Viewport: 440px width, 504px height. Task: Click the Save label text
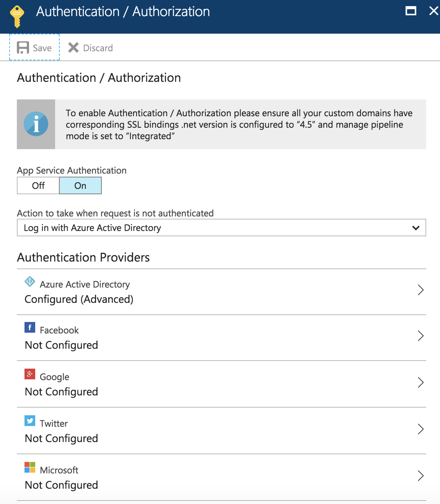point(42,48)
